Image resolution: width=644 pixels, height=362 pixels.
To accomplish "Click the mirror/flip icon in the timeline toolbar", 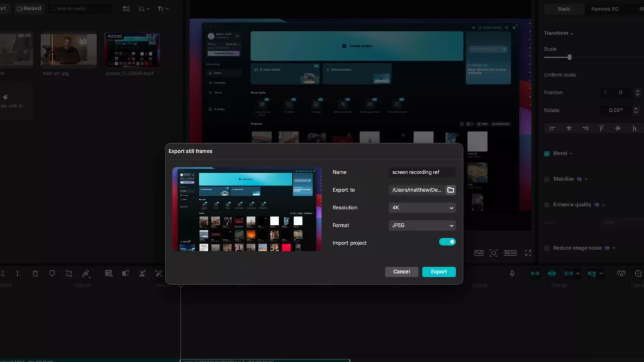I will click(x=85, y=273).
